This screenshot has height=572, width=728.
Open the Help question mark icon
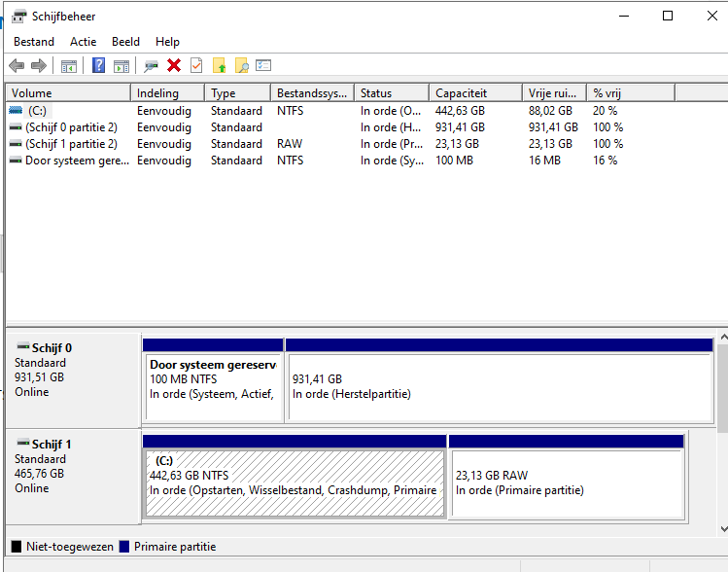pyautogui.click(x=98, y=65)
